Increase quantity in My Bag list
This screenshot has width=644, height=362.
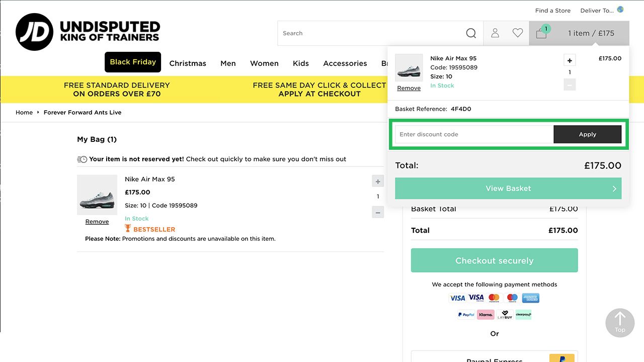click(x=378, y=181)
